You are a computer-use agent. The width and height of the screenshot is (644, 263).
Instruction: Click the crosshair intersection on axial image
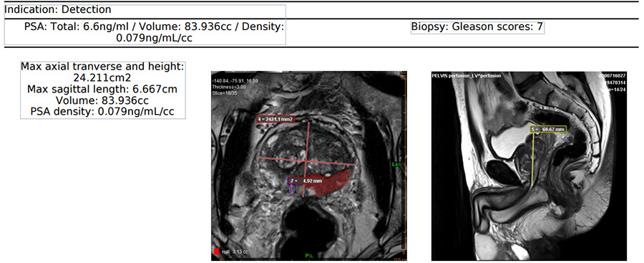(x=306, y=161)
